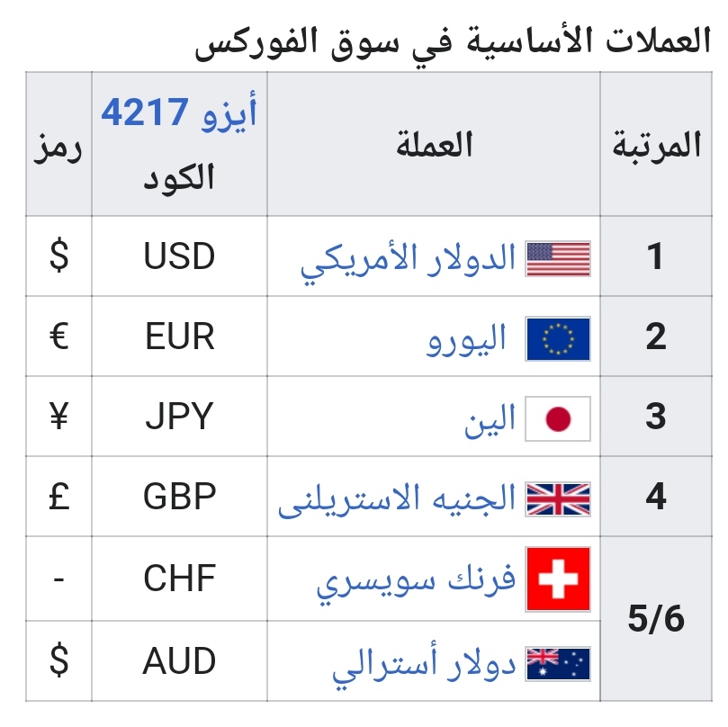Open the فرنك سويسري link
Viewport: 728px width, 727px height.
click(416, 580)
